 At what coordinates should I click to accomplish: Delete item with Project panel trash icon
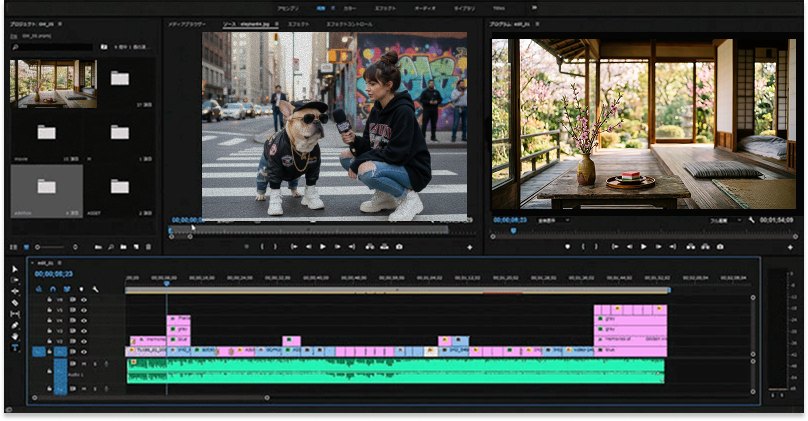coord(148,247)
